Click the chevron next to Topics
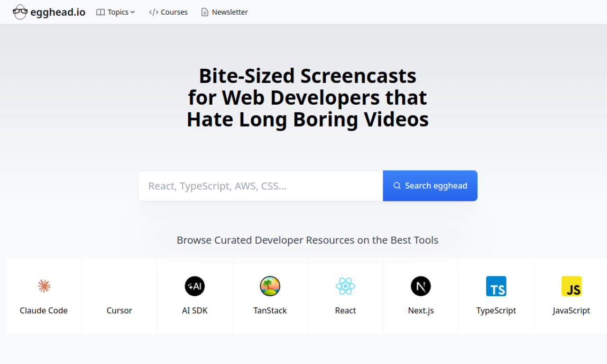Viewport: 607px width, 364px height. click(133, 12)
